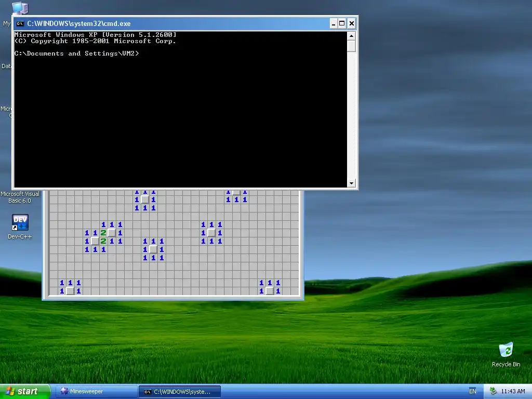Reveal Minesweeper covered cell left of lower green 2
Image resolution: width=532 pixels, height=399 pixels.
pos(95,241)
